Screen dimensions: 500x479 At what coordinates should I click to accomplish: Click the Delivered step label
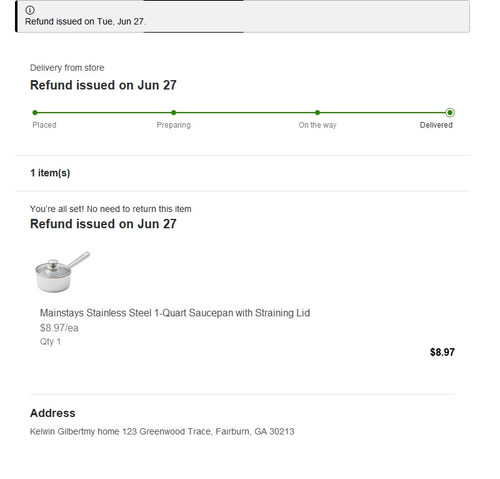[436, 125]
